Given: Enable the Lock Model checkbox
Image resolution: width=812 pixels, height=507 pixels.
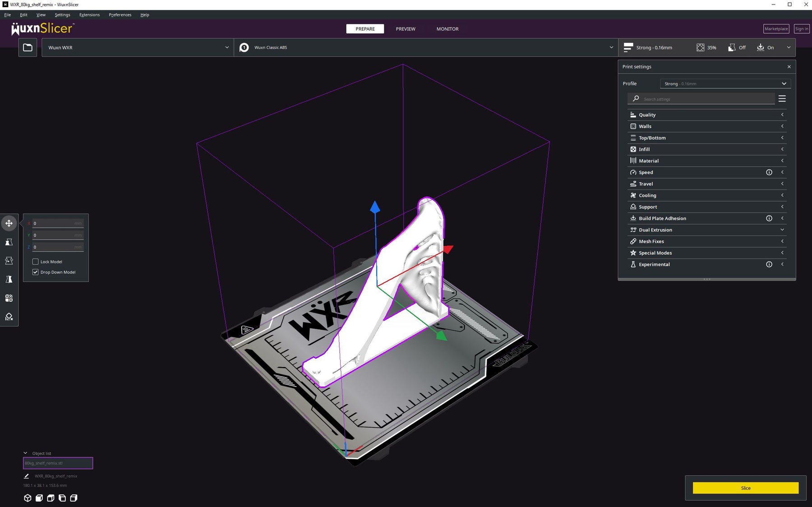Looking at the screenshot, I should click(x=35, y=262).
